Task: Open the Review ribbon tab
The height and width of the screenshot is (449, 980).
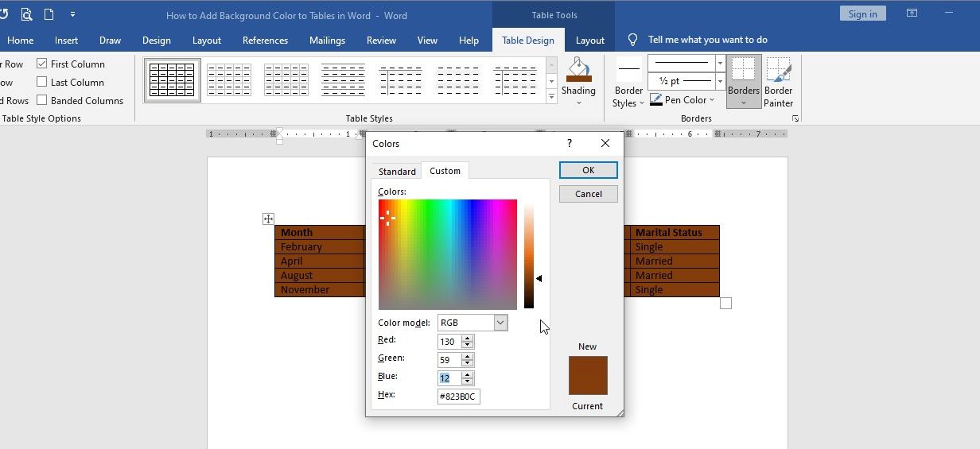Action: (x=382, y=41)
